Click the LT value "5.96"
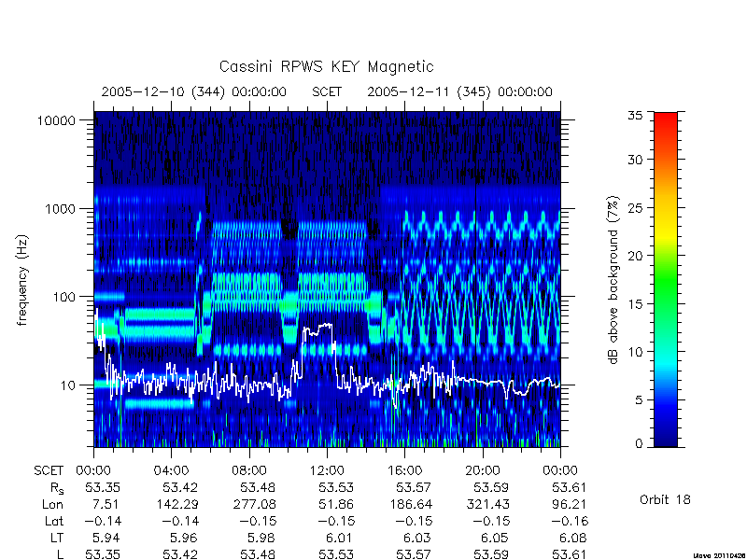The height and width of the screenshot is (560, 747). click(x=183, y=539)
